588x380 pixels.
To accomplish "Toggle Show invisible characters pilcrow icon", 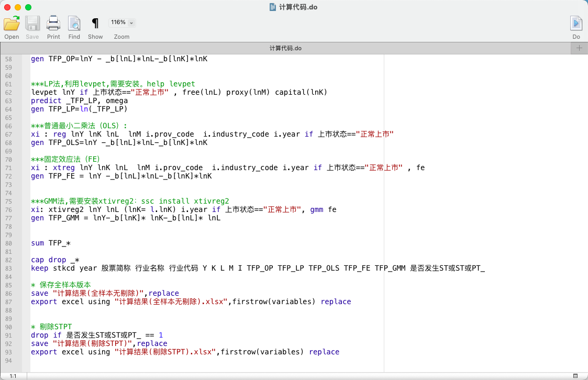I will coord(95,23).
